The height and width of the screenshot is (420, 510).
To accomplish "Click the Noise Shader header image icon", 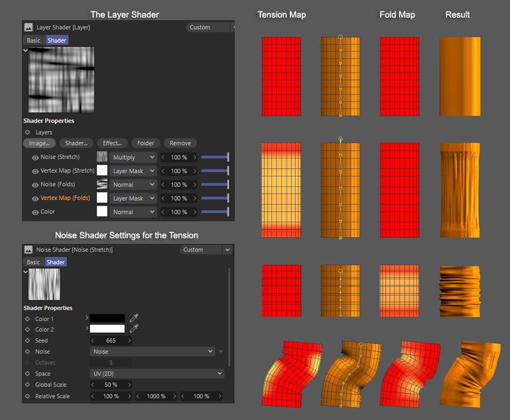I will (29, 250).
